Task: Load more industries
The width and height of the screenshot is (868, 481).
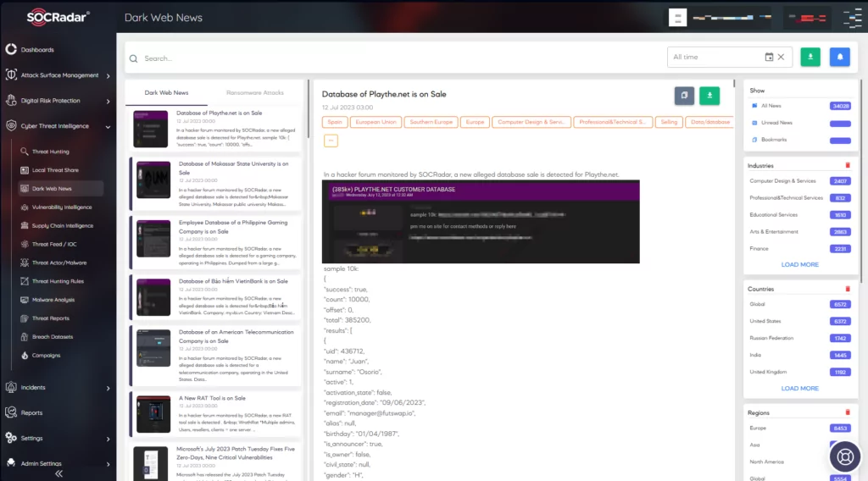Action: pyautogui.click(x=799, y=265)
